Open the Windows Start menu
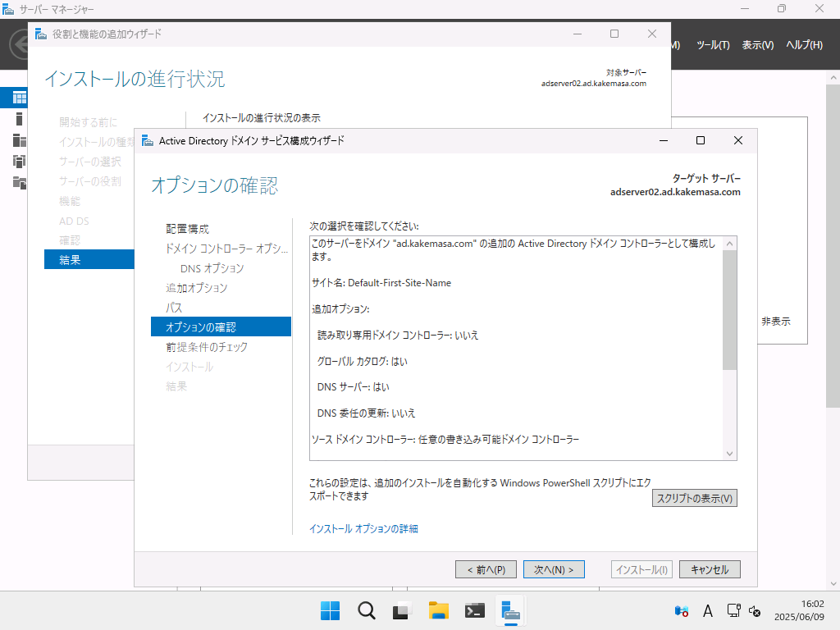The image size is (840, 630). point(330,610)
